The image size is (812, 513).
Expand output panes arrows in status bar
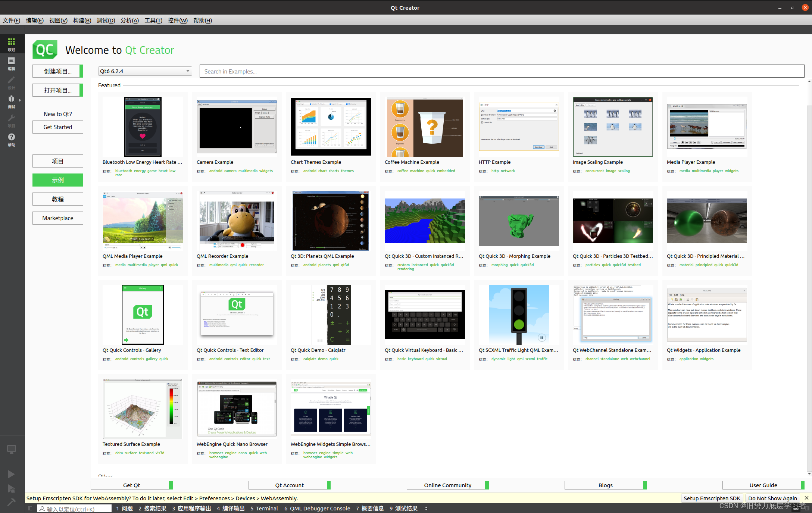(426, 509)
